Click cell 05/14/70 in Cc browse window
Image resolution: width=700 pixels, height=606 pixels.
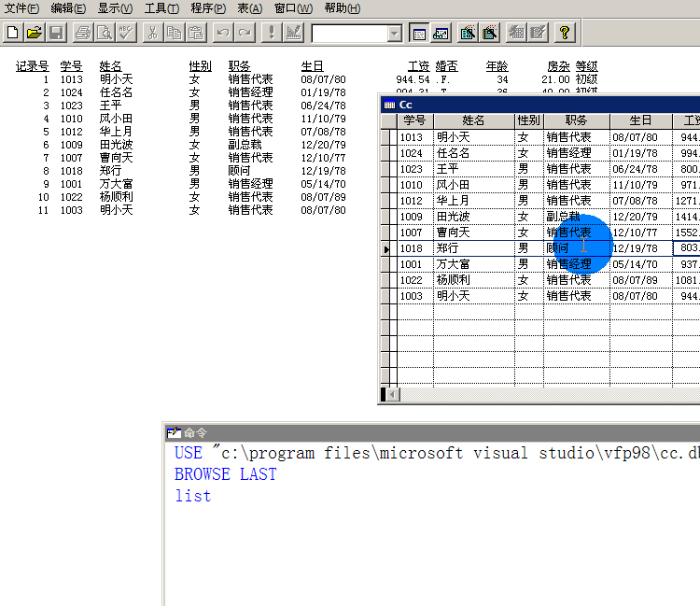pos(641,264)
